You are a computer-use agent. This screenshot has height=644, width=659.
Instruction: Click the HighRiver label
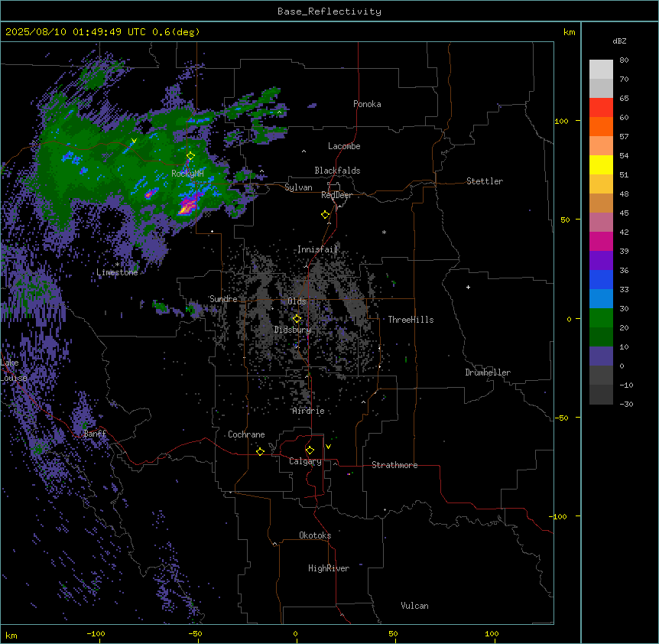point(329,568)
